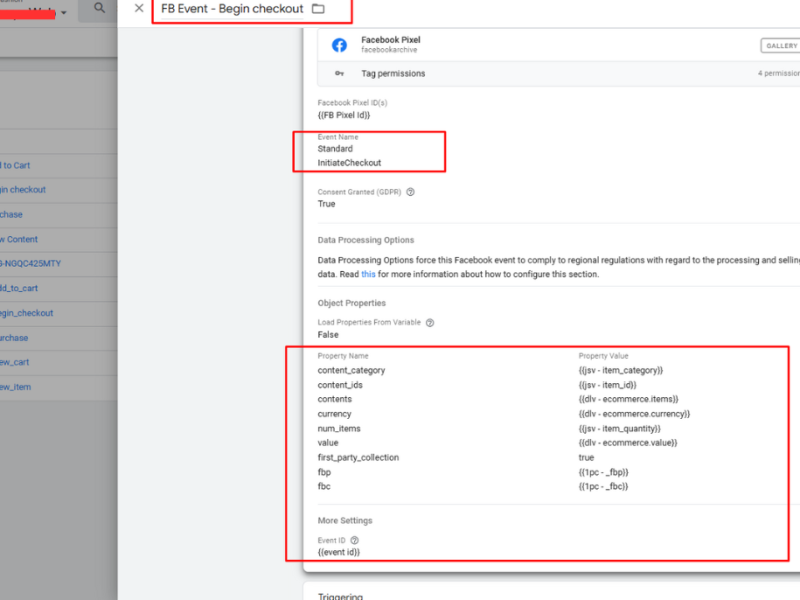Open help icon for Consent Granted (GDPR)
800x600 pixels.
410,192
